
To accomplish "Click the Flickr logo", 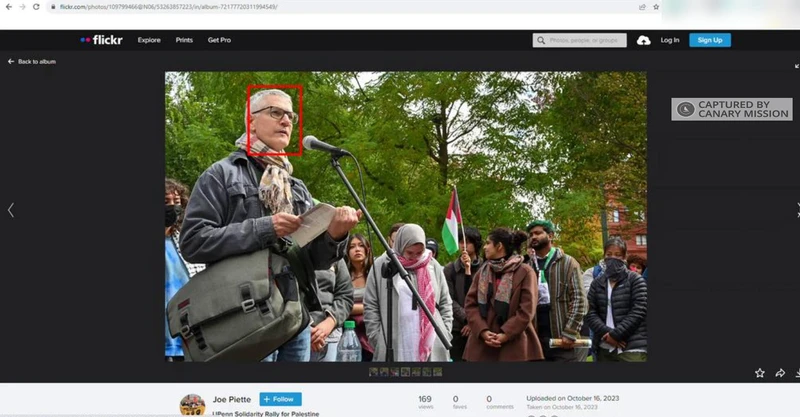I will click(x=101, y=40).
